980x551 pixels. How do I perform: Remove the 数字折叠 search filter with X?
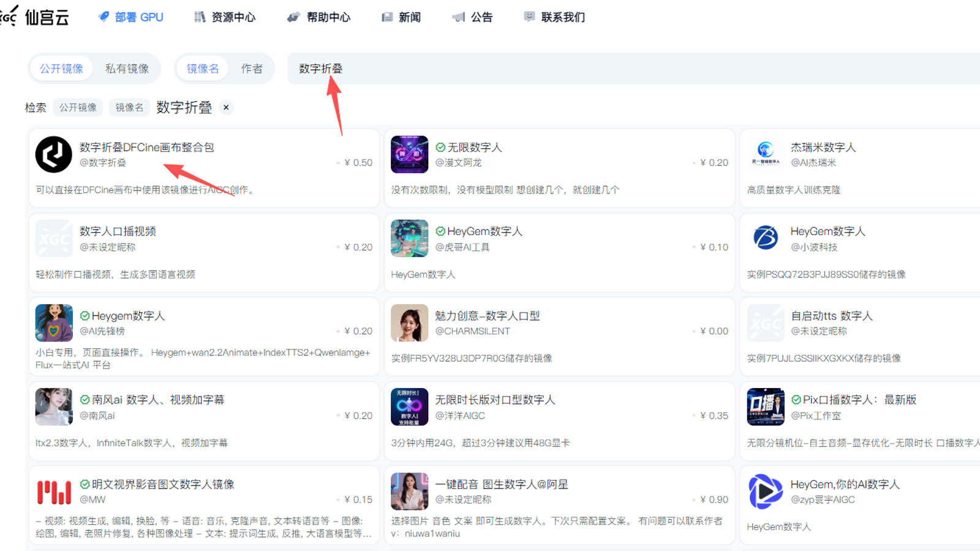tap(226, 107)
